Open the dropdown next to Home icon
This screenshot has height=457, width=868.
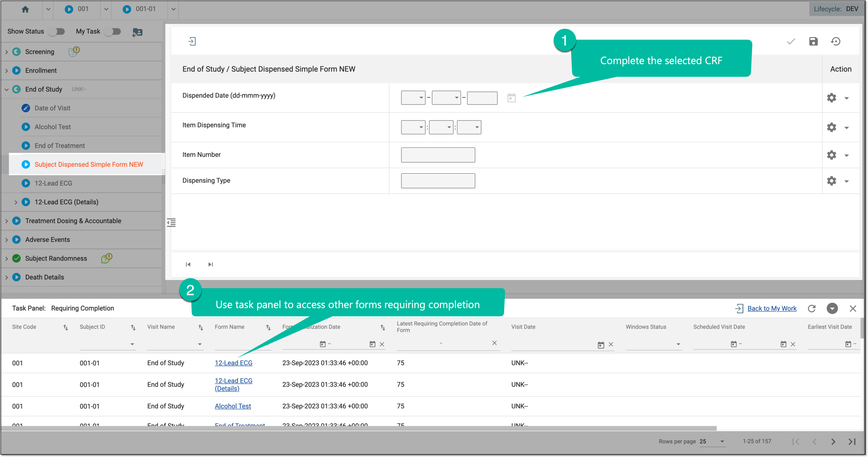pyautogui.click(x=48, y=9)
